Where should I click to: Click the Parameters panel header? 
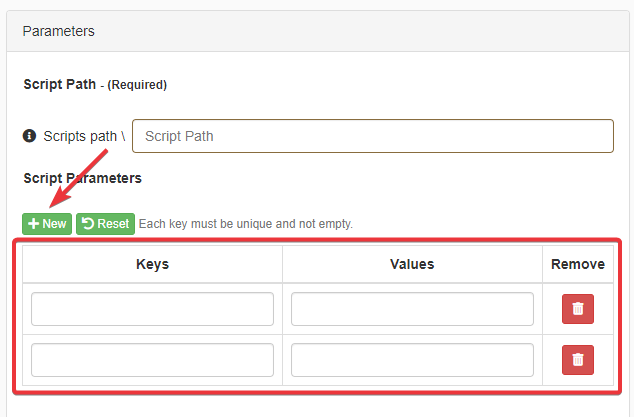point(59,31)
